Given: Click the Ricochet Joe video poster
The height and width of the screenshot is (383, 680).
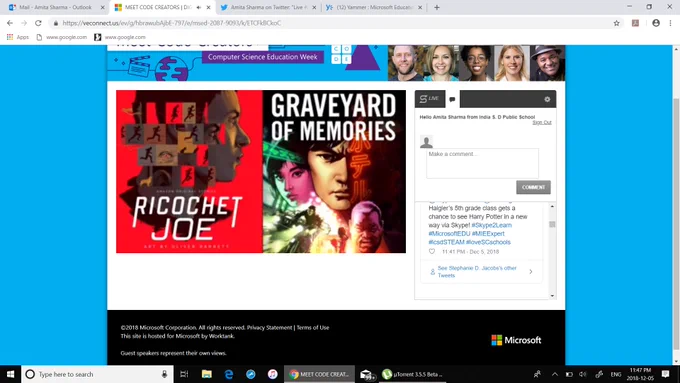Looking at the screenshot, I should [x=189, y=171].
